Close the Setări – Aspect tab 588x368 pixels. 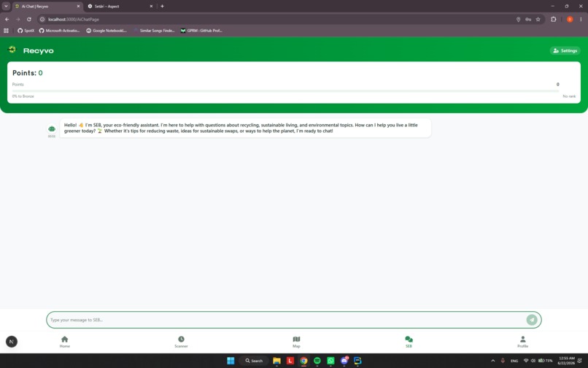tap(151, 7)
